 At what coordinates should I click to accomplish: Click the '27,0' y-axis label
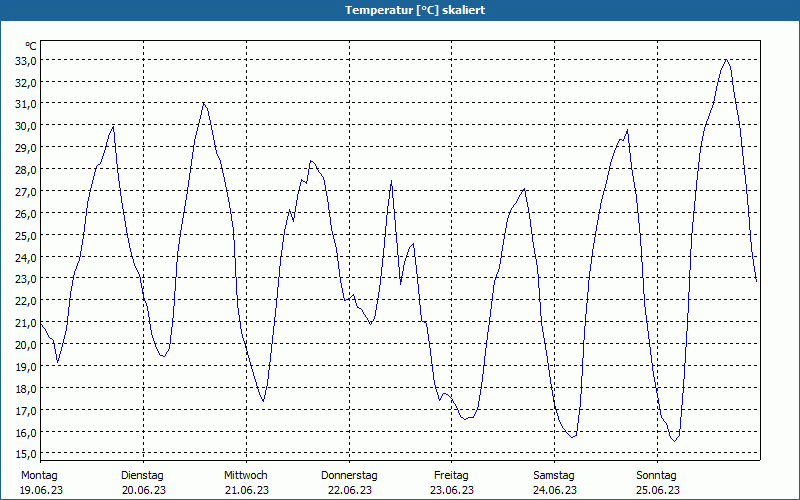26,192
